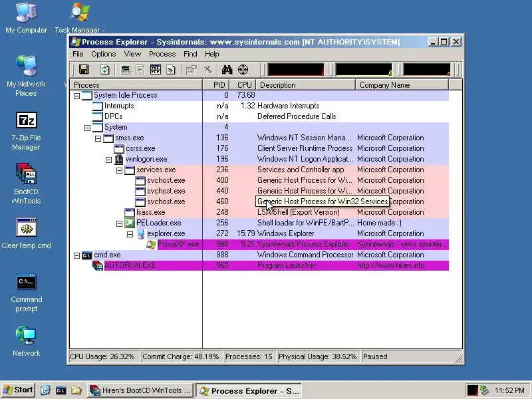Sort by the Description column header
This screenshot has width=532, height=399.
[305, 85]
